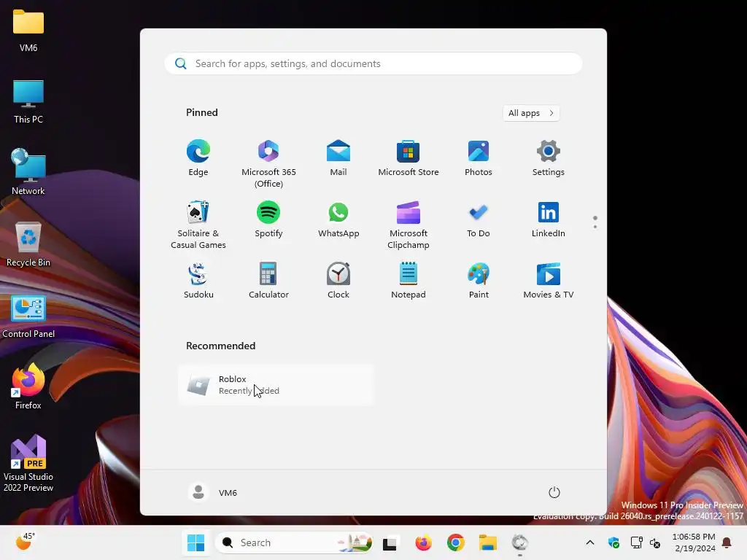Open the Mail app
Image resolution: width=747 pixels, height=560 pixels.
tap(338, 158)
